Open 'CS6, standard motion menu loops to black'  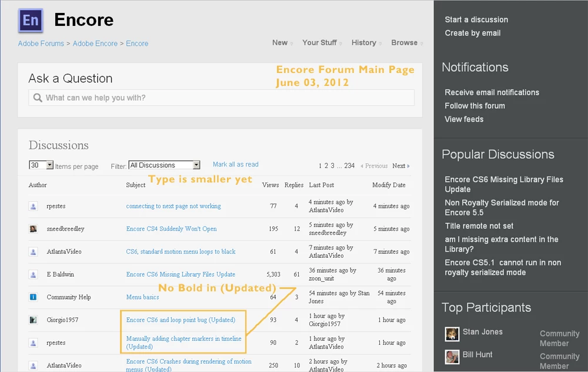[x=181, y=251]
